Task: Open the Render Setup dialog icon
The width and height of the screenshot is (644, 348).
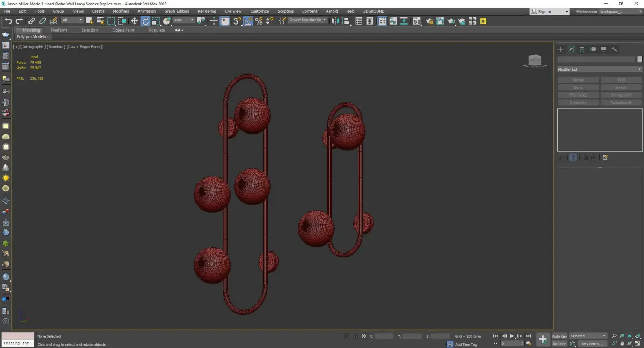Action: 429,21
